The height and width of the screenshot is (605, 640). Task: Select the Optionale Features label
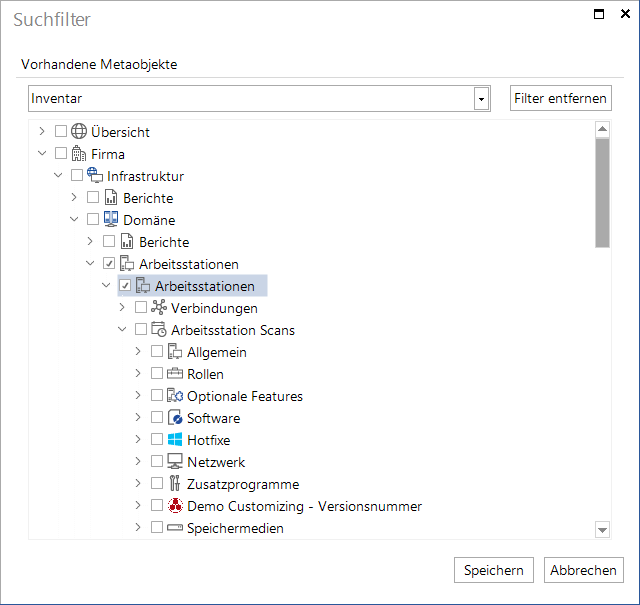tap(245, 396)
